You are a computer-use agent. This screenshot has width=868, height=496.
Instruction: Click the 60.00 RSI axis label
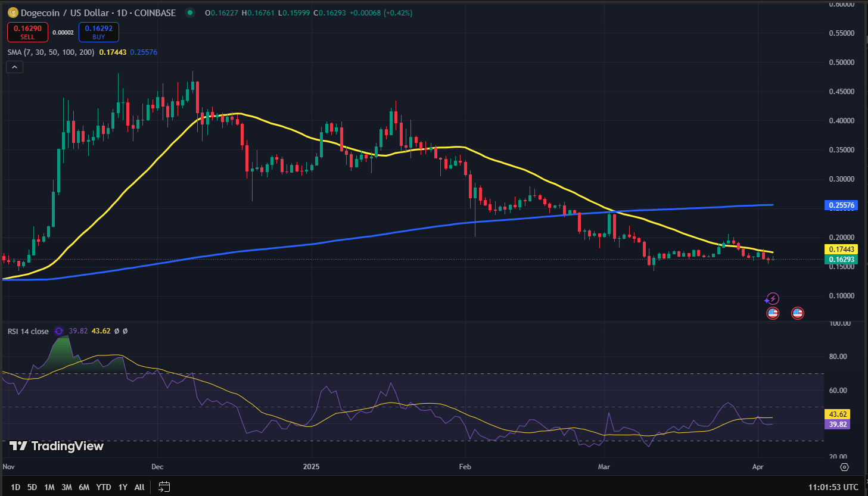pos(838,391)
